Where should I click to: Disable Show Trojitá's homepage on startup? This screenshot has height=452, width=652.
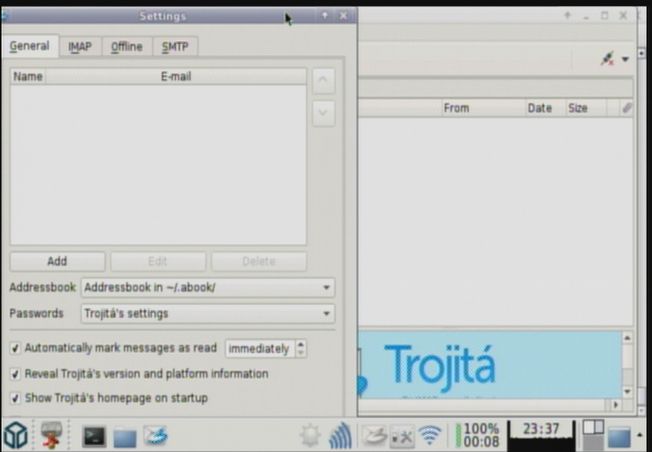pyautogui.click(x=15, y=398)
